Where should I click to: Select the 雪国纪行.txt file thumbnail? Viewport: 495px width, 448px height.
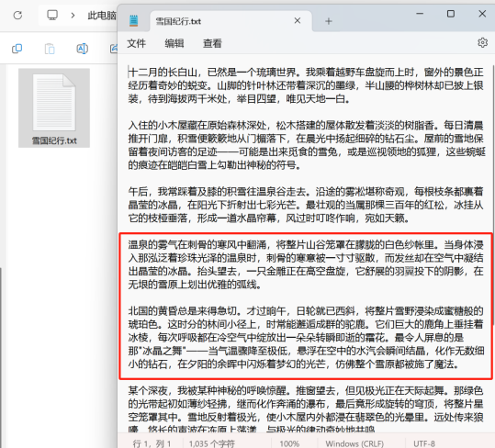pos(54,103)
